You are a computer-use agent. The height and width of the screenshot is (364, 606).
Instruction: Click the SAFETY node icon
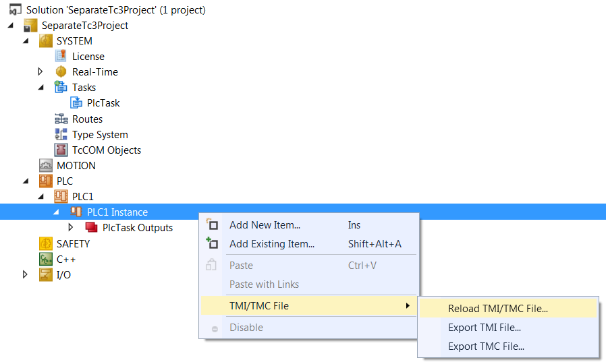pyautogui.click(x=46, y=243)
